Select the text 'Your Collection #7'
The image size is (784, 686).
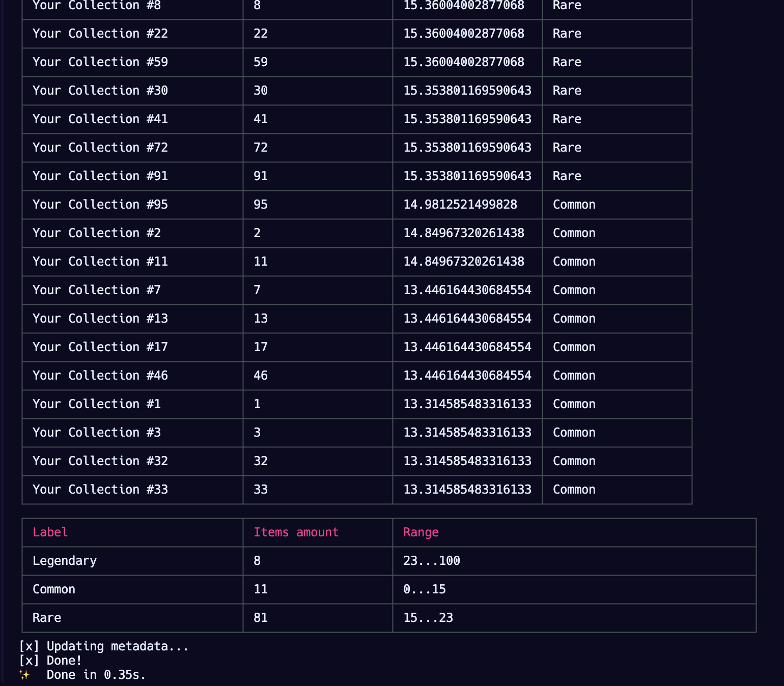tap(97, 290)
